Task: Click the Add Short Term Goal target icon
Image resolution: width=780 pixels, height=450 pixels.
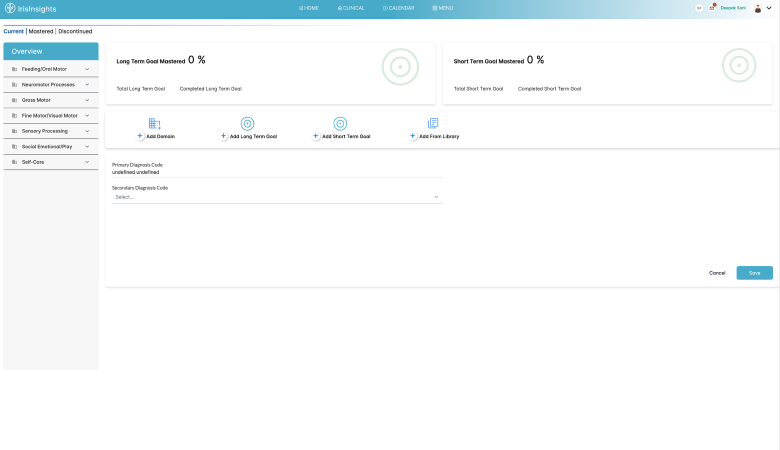Action: pos(340,124)
